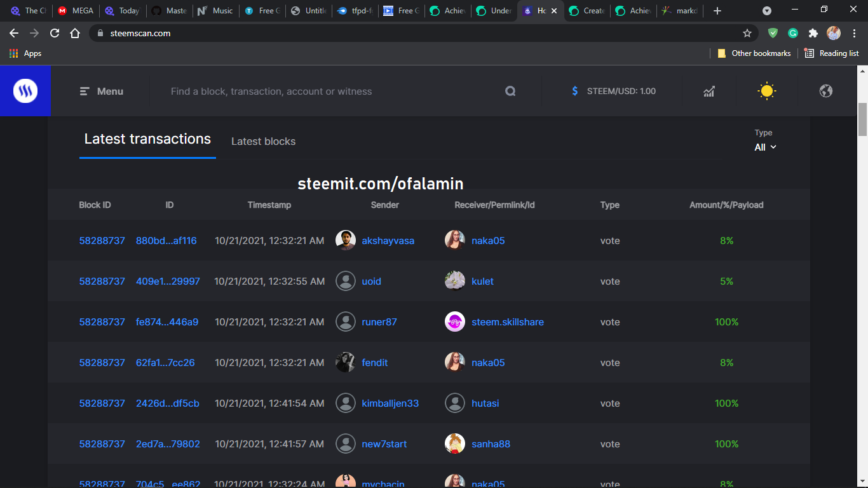Screen dimensions: 868x488
Task: Open a new browser tab
Action: tap(717, 11)
